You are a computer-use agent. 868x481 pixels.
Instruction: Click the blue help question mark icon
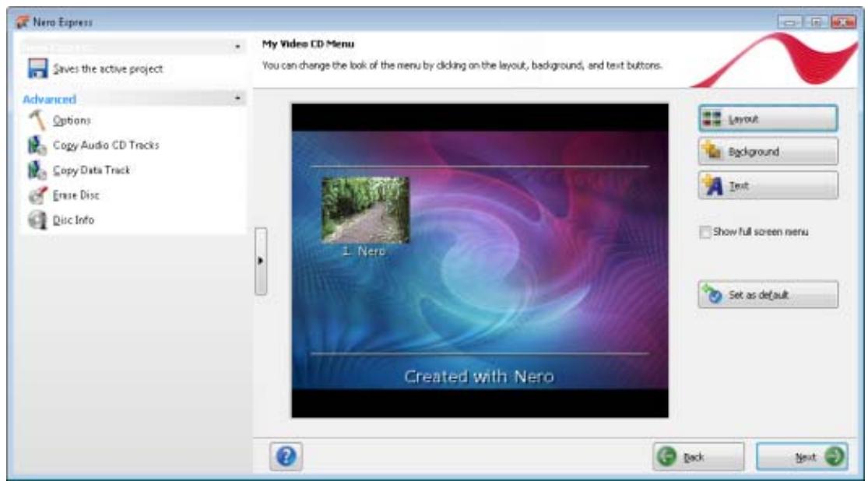point(286,457)
